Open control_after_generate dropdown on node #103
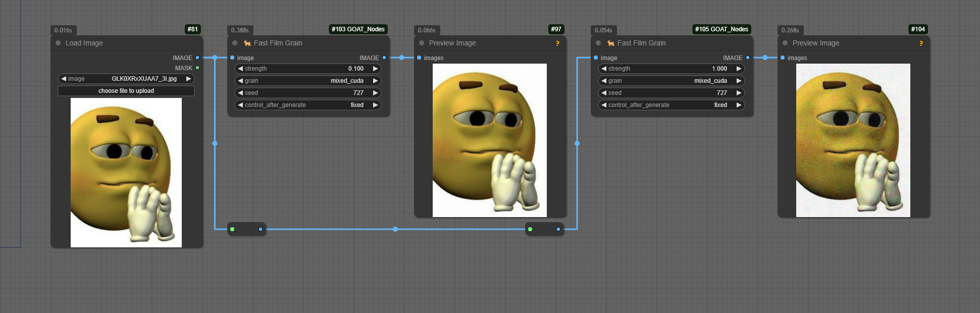The image size is (980, 313). (308, 105)
